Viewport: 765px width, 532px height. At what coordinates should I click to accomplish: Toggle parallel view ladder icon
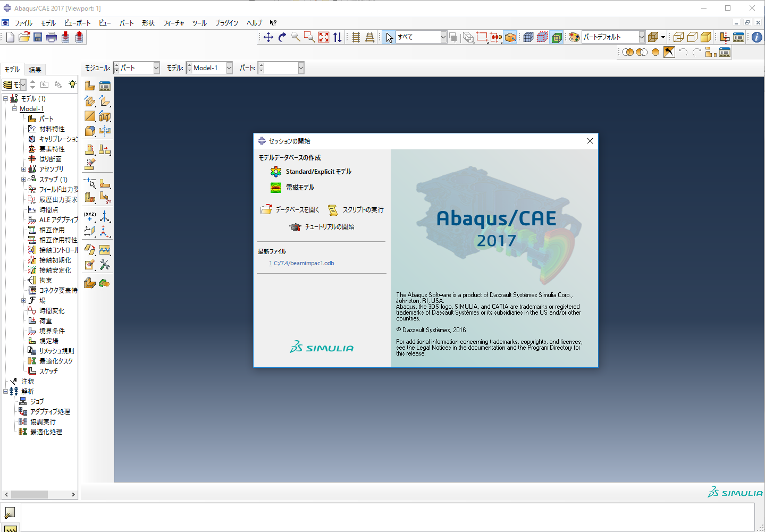coord(356,37)
